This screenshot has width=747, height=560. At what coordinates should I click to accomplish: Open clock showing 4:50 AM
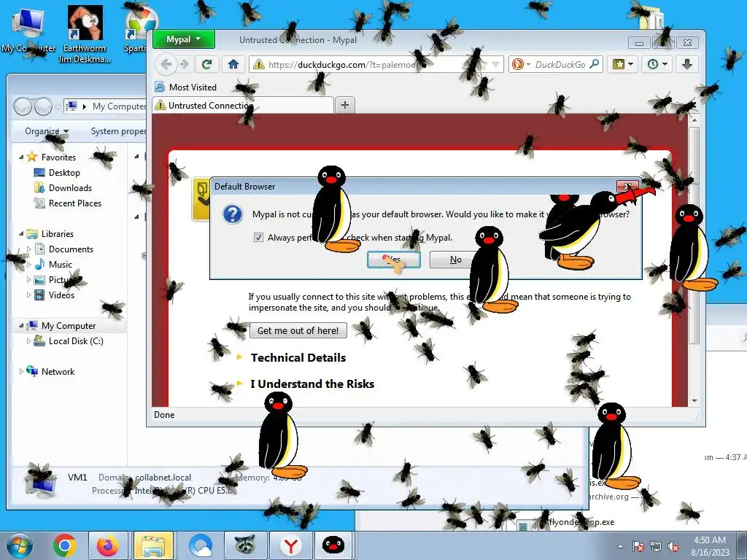tap(710, 546)
